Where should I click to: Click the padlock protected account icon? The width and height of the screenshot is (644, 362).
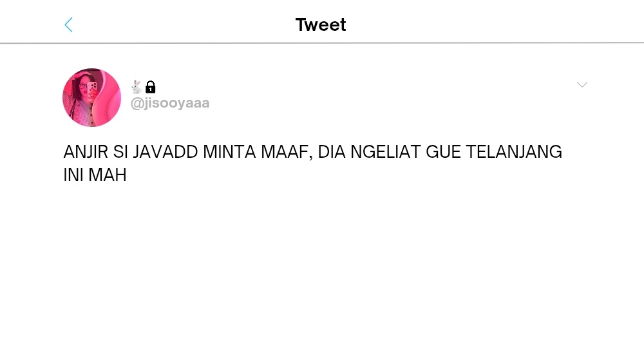pyautogui.click(x=151, y=87)
